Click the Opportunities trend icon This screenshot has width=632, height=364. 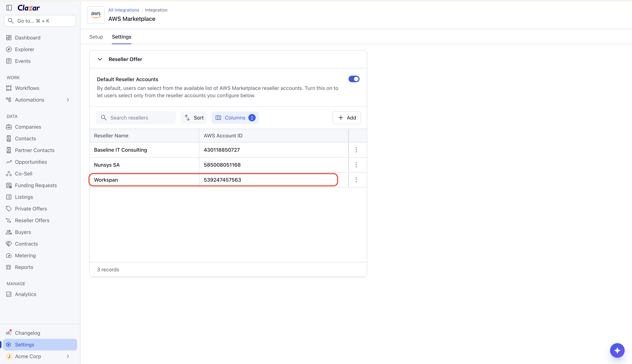point(9,162)
